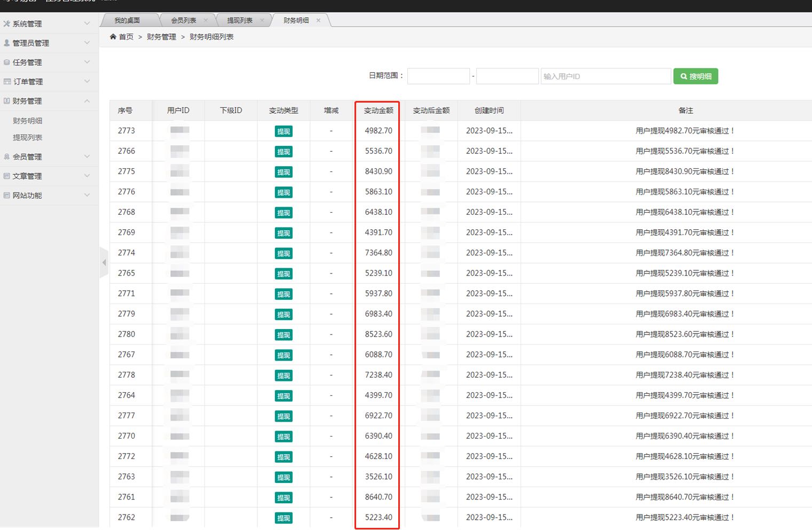The width and height of the screenshot is (812, 530).
Task: Click the home icon in breadcrumb
Action: click(113, 37)
